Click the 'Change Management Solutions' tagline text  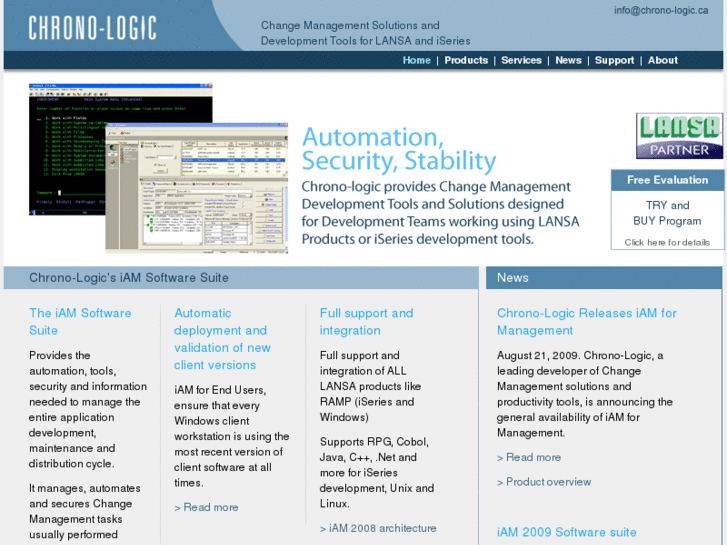click(365, 33)
